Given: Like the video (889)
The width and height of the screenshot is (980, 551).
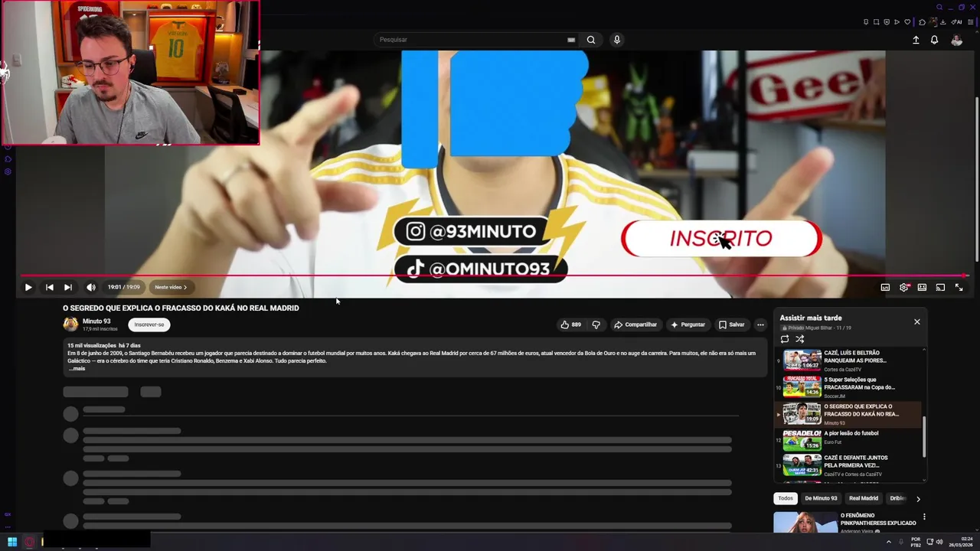Looking at the screenshot, I should click(x=571, y=324).
